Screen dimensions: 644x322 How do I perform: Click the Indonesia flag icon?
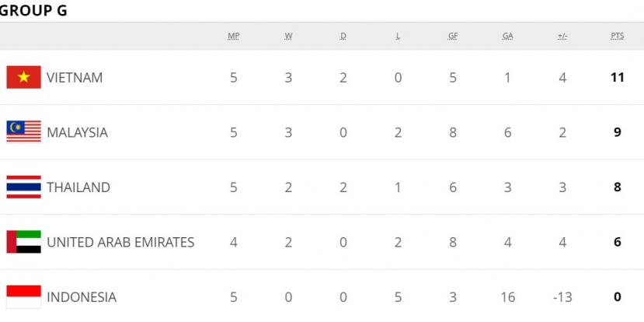(24, 297)
